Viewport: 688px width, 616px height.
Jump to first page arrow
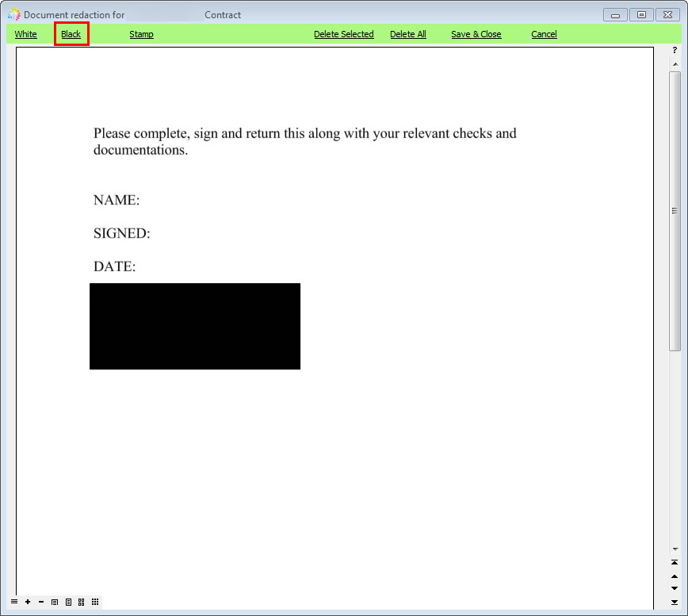[675, 562]
